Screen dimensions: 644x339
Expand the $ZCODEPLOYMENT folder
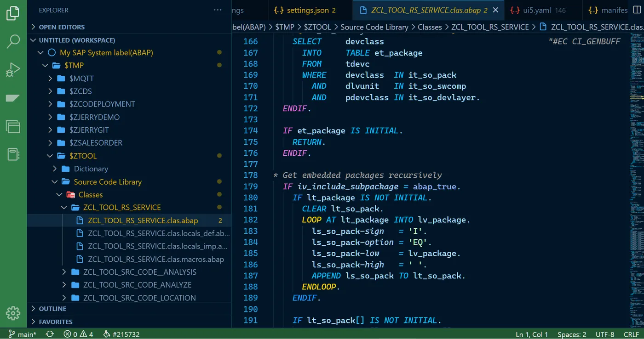50,104
